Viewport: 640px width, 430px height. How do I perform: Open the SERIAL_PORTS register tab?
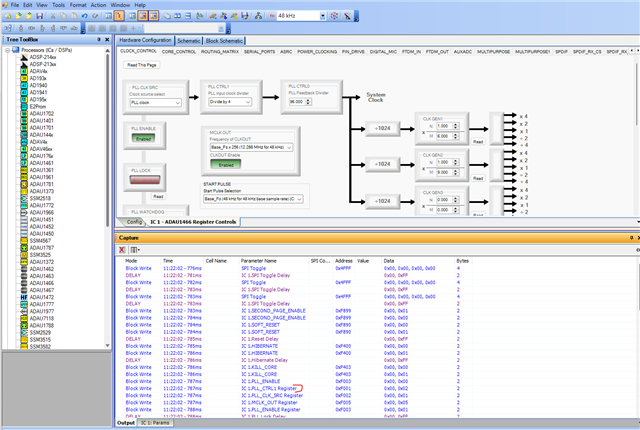259,52
